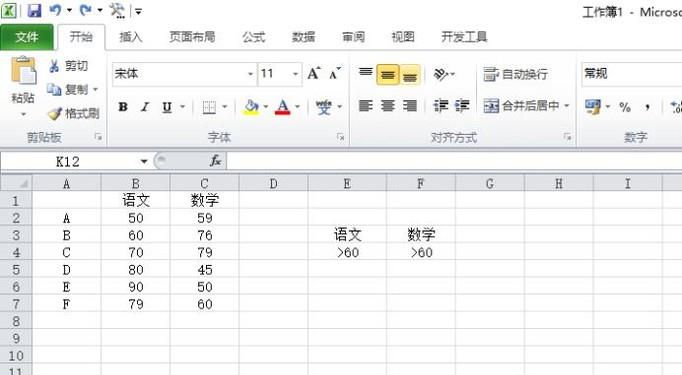Click the Paste clipboard icon

tap(23, 71)
